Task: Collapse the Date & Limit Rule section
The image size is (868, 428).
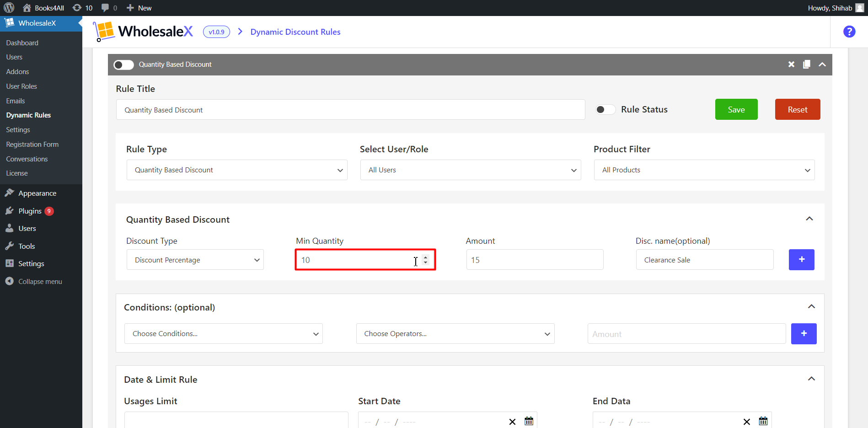Action: coord(811,379)
